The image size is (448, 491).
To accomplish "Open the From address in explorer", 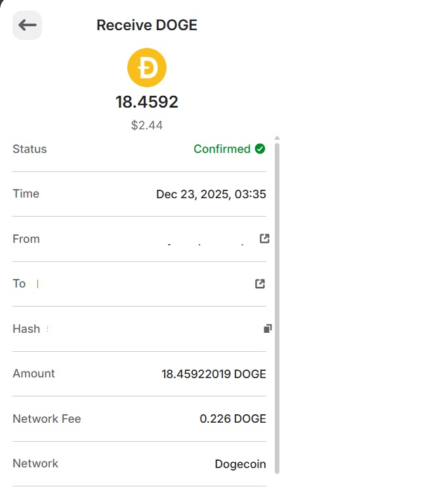I will coord(264,239).
